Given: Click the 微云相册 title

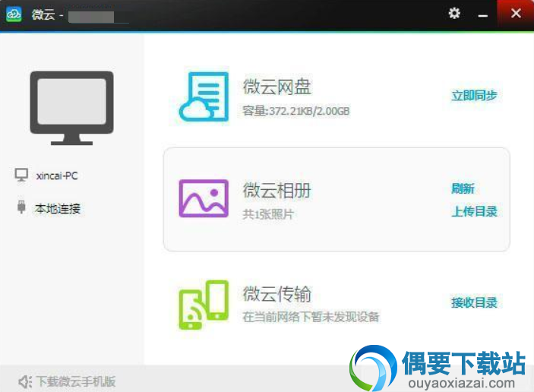Looking at the screenshot, I should tap(277, 190).
